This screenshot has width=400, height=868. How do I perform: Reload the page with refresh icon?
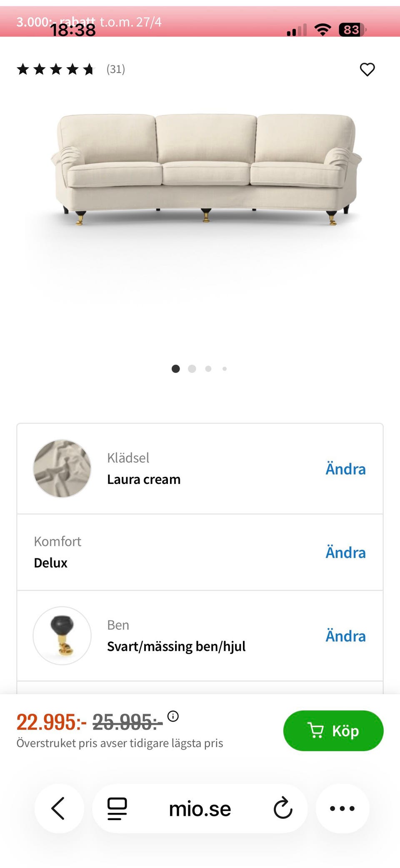(283, 809)
